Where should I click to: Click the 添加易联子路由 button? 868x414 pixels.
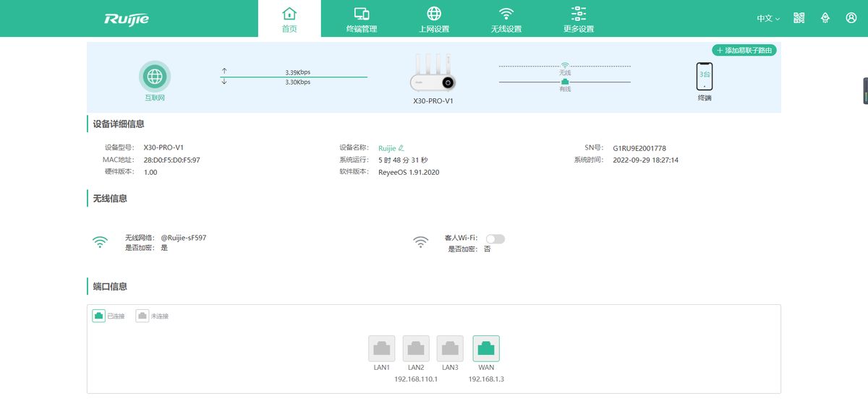[744, 51]
